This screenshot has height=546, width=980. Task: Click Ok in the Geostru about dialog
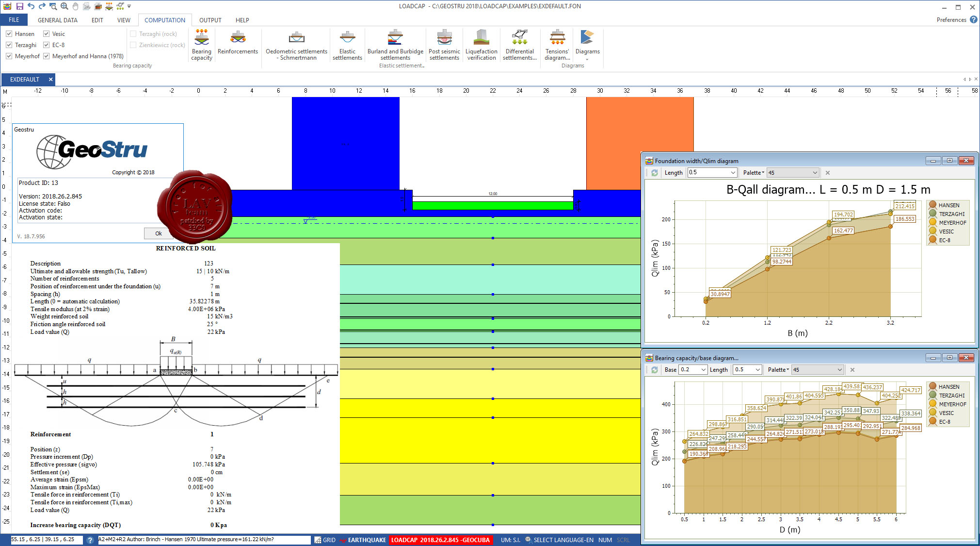click(158, 233)
